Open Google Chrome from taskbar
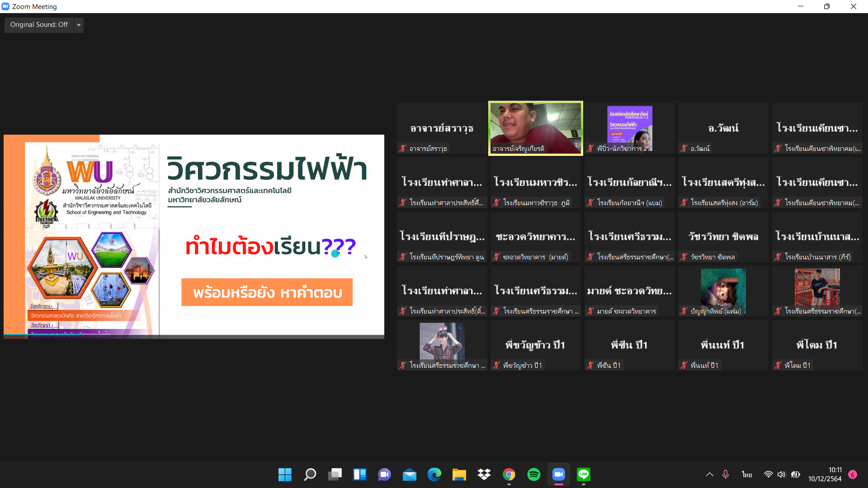The width and height of the screenshot is (868, 488). point(509,474)
